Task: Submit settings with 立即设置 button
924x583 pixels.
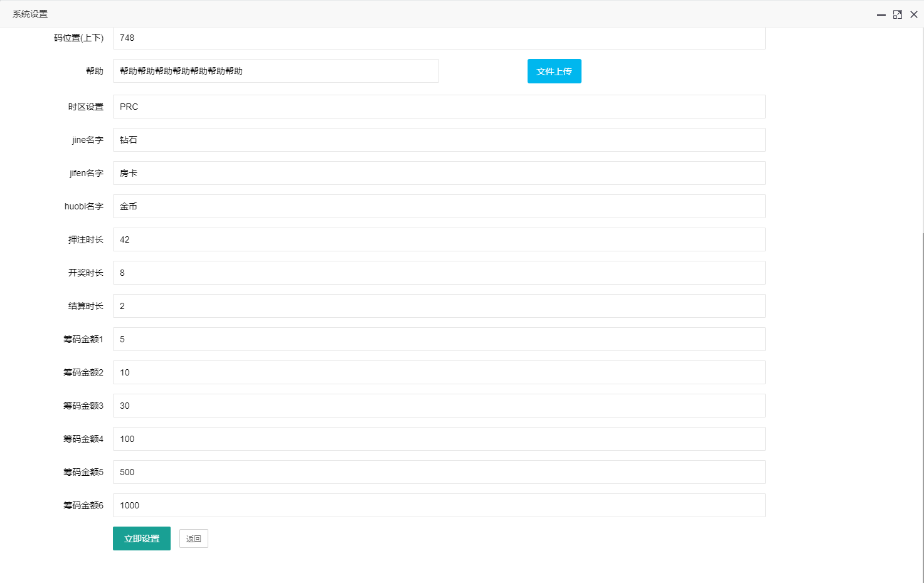Action: [x=141, y=538]
